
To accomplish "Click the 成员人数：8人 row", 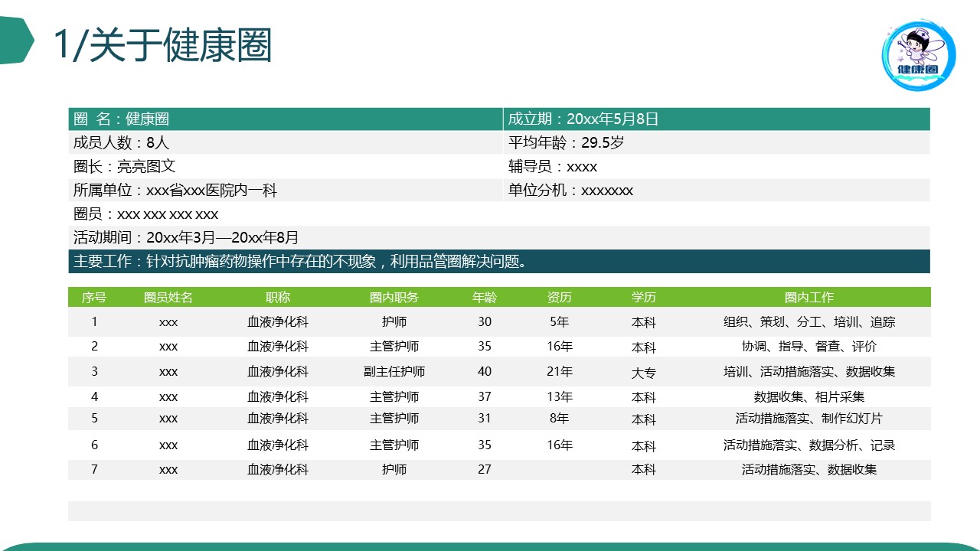I will pos(122,143).
